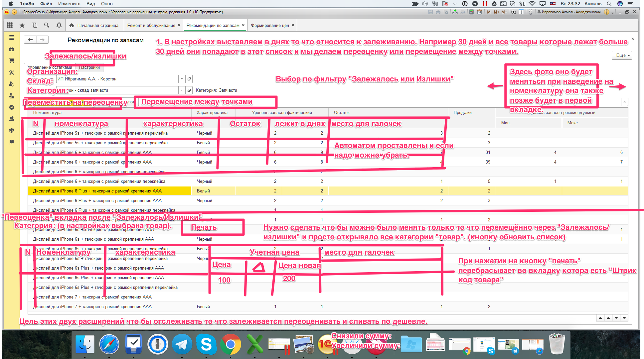
Task: Open the Еще dropdown button
Action: tap(621, 56)
